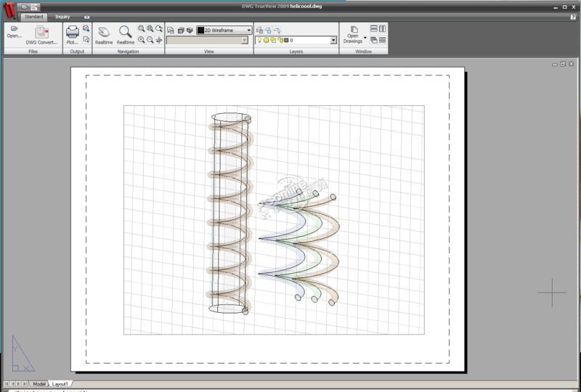Viewport: 581px width, 392px height.
Task: Click the Window panel title
Action: [x=364, y=52]
